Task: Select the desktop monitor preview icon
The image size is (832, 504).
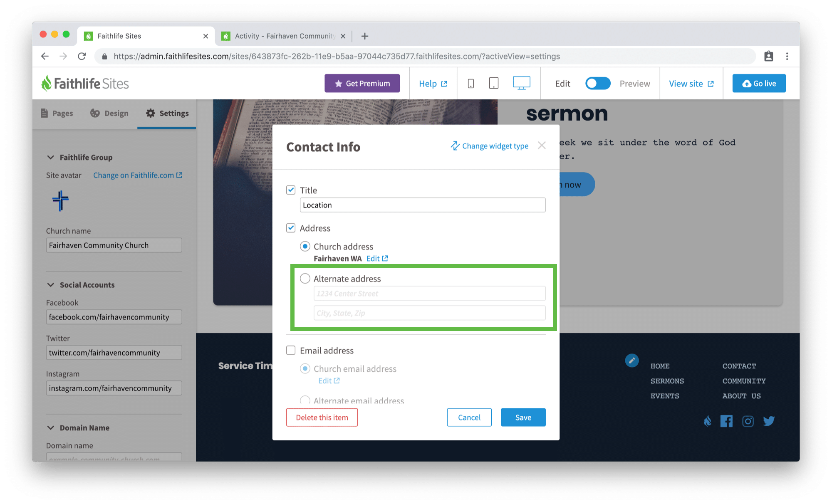Action: (x=521, y=83)
